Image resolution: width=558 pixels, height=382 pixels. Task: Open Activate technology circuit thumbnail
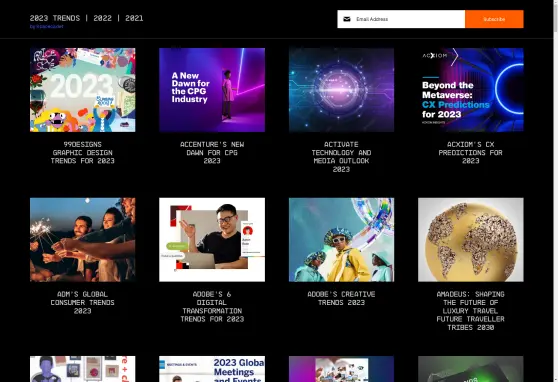341,90
